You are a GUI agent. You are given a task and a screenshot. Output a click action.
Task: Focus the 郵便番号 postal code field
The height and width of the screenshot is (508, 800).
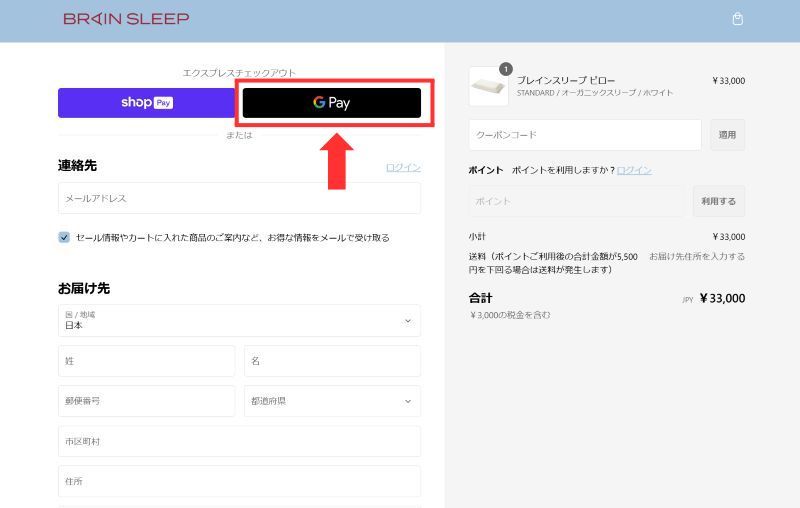point(146,401)
